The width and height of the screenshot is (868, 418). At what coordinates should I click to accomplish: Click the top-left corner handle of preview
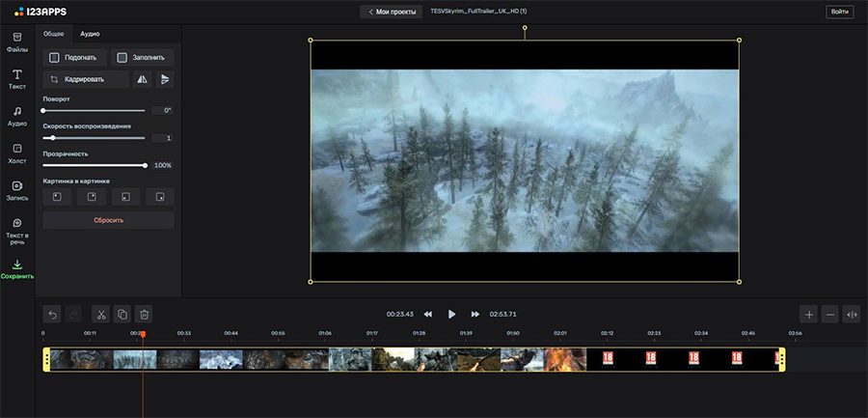311,40
